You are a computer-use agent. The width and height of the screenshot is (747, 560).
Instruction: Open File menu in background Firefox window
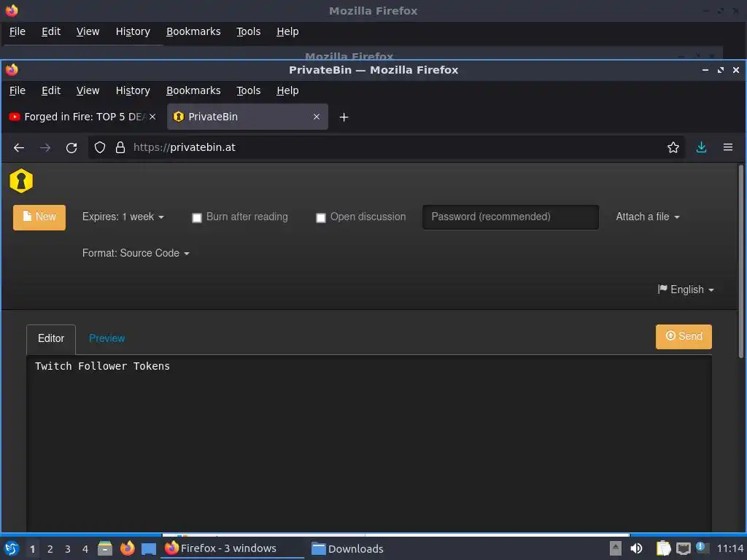pos(18,31)
